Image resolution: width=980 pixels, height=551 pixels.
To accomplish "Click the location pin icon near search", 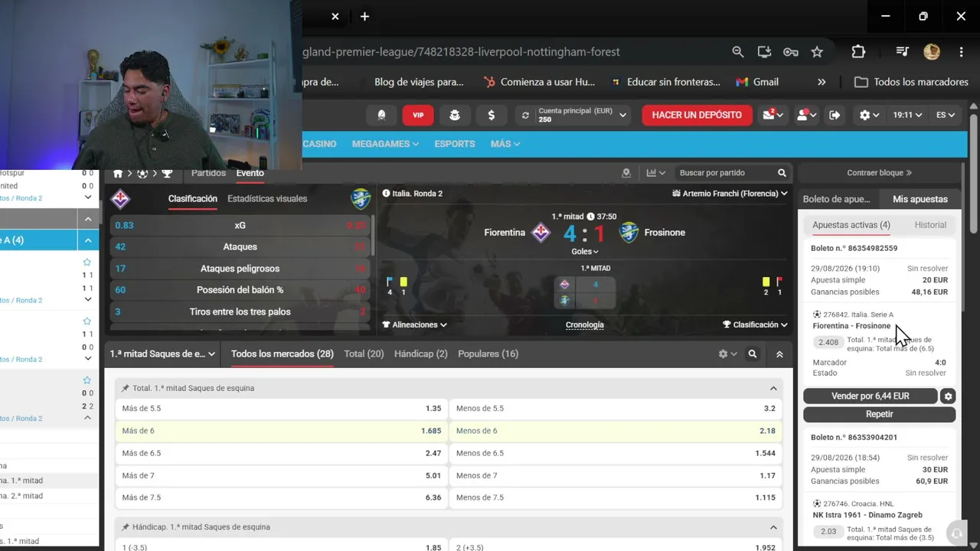I will click(x=626, y=173).
